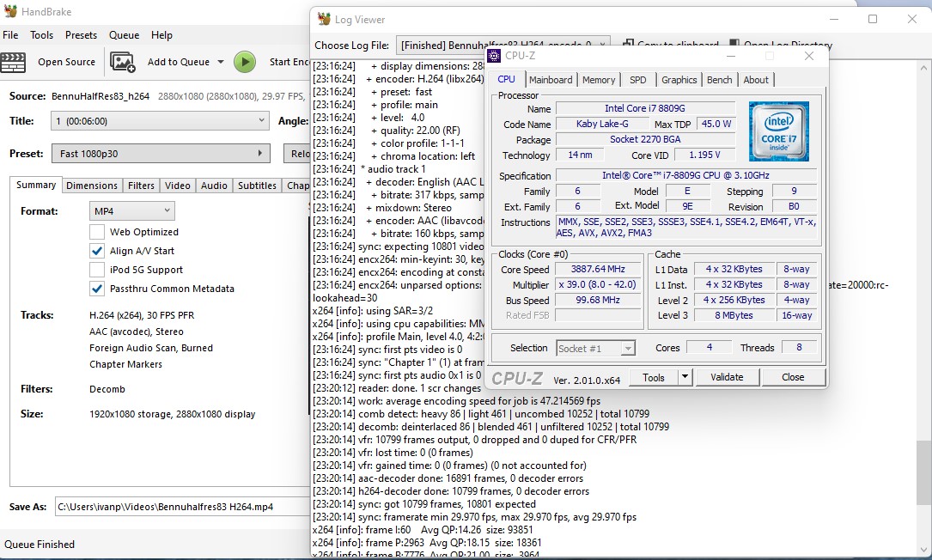932x560 pixels.
Task: Open the Format dropdown set to MP4
Action: (132, 211)
